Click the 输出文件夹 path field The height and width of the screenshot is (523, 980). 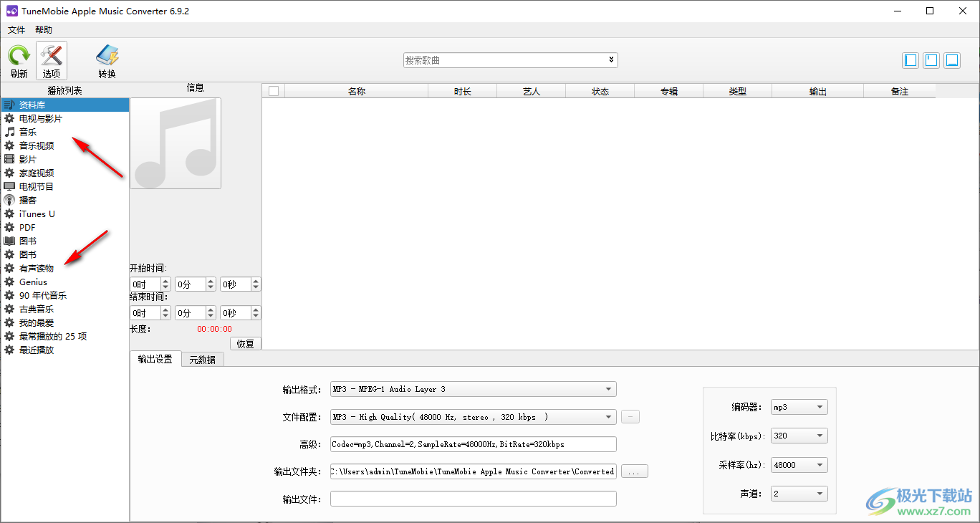point(474,471)
